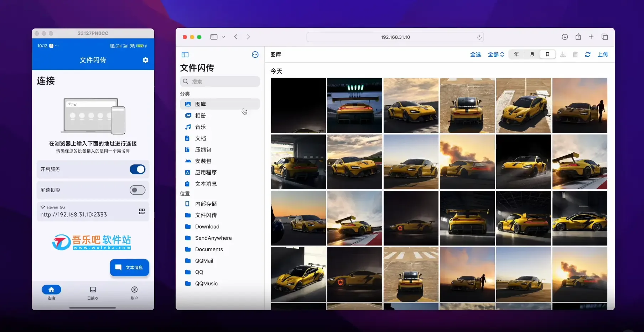This screenshot has width=644, height=332.
Task: Switch to 已接收 tab
Action: (93, 293)
